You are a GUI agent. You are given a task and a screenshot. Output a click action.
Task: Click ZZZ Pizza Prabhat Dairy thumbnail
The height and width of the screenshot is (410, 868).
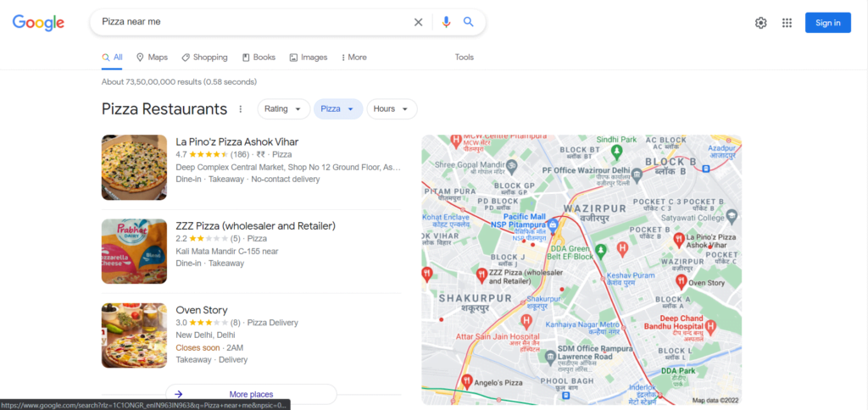pos(134,252)
